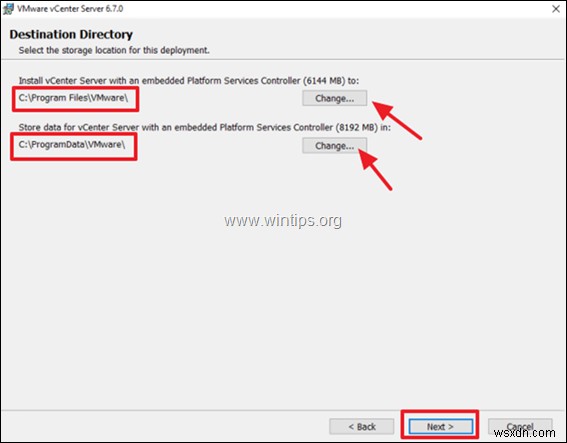Image resolution: width=567 pixels, height=443 pixels.
Task: Click the 'Select the storage location' description
Action: tap(114, 50)
